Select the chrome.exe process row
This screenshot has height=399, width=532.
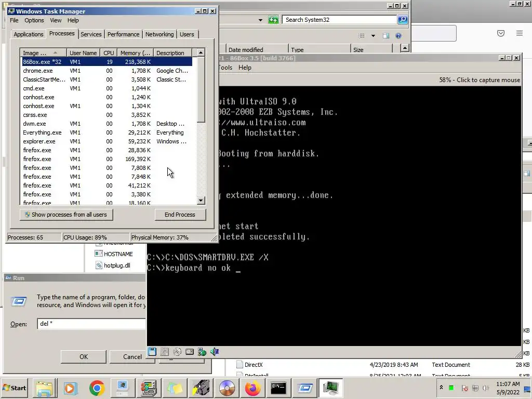[x=107, y=71]
